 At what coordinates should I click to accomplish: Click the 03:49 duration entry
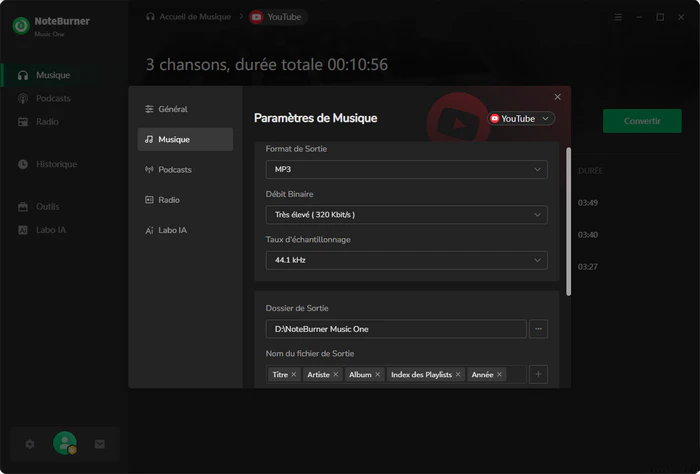[588, 203]
